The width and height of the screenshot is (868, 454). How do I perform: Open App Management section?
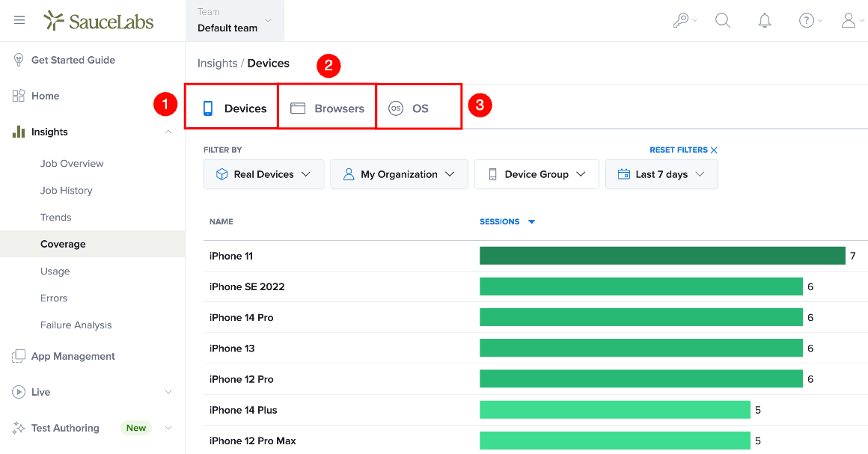pyautogui.click(x=73, y=356)
